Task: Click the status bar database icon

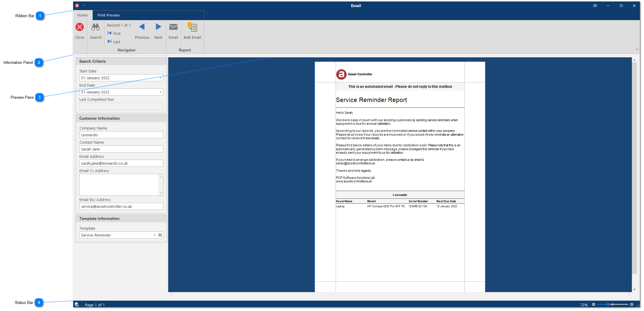Action: click(77, 304)
